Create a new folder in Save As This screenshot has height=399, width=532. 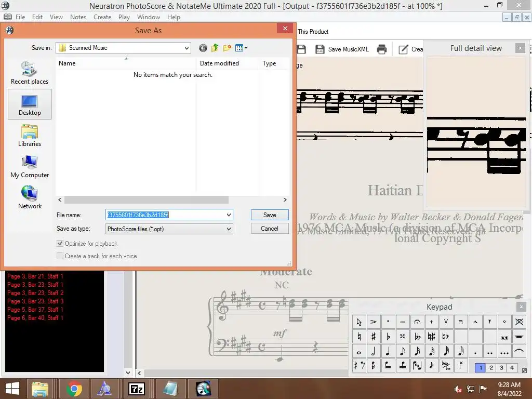point(227,48)
